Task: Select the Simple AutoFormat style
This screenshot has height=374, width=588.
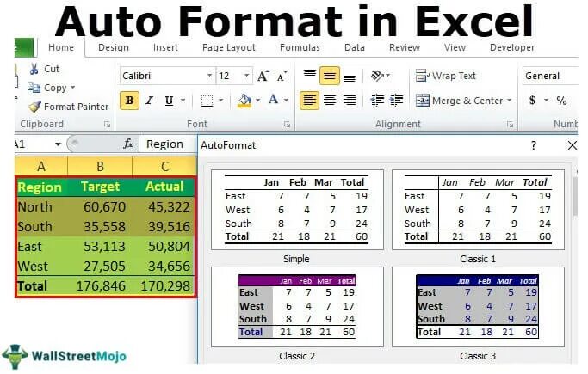Action: pyautogui.click(x=297, y=210)
